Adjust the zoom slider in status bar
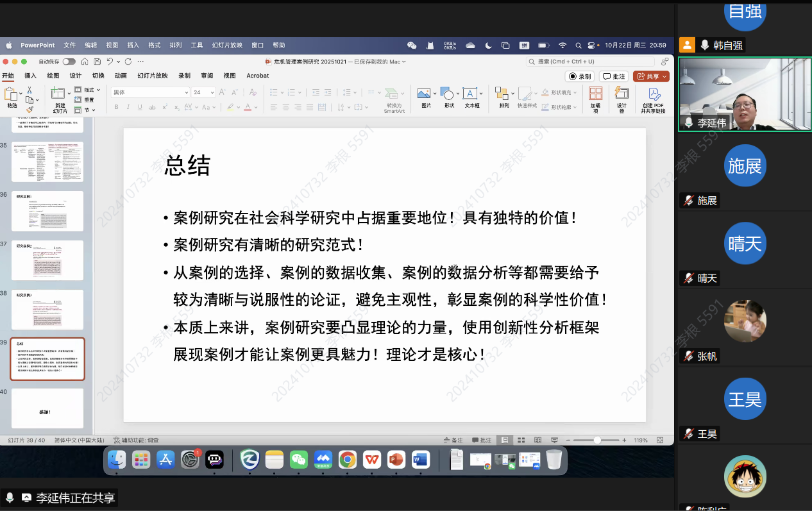The height and width of the screenshot is (511, 812). (597, 440)
